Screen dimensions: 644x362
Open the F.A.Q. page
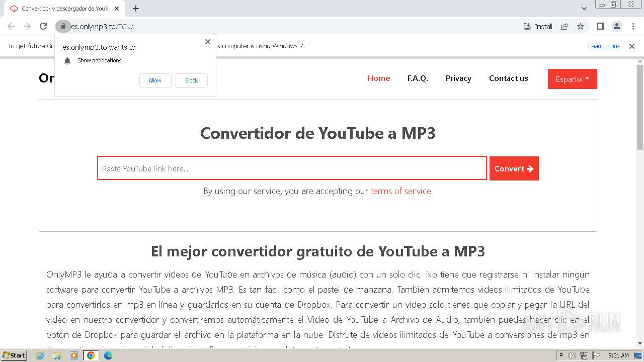point(418,78)
